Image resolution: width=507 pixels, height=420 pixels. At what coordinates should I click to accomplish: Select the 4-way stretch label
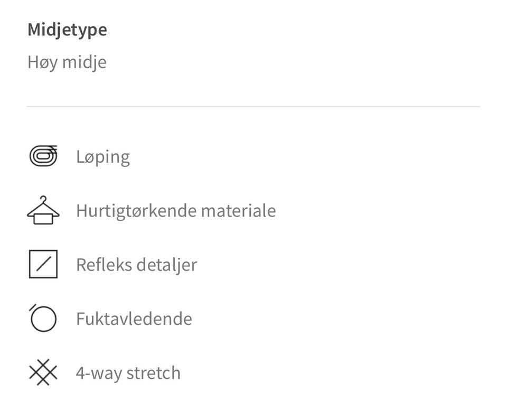click(x=128, y=373)
